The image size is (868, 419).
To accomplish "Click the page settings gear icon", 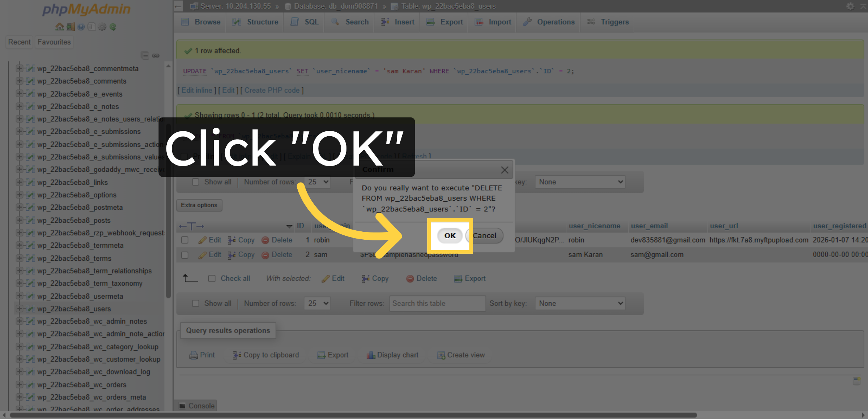I will (x=850, y=6).
